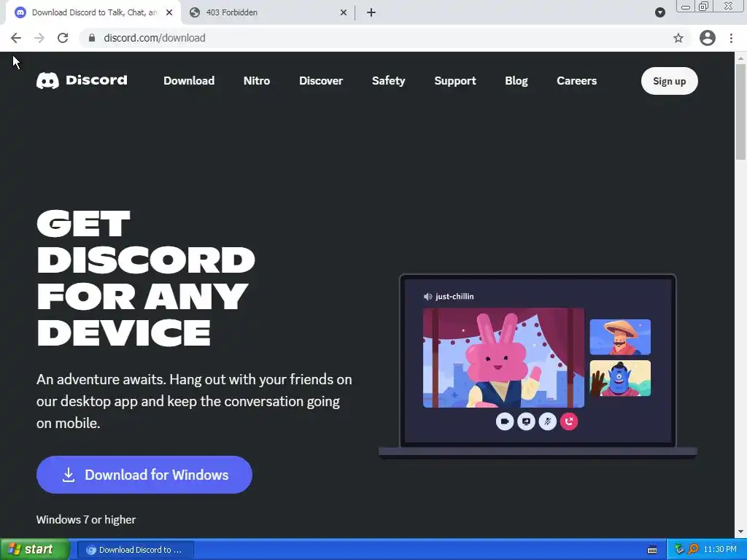
Task: Click Download for Windows button
Action: [144, 475]
